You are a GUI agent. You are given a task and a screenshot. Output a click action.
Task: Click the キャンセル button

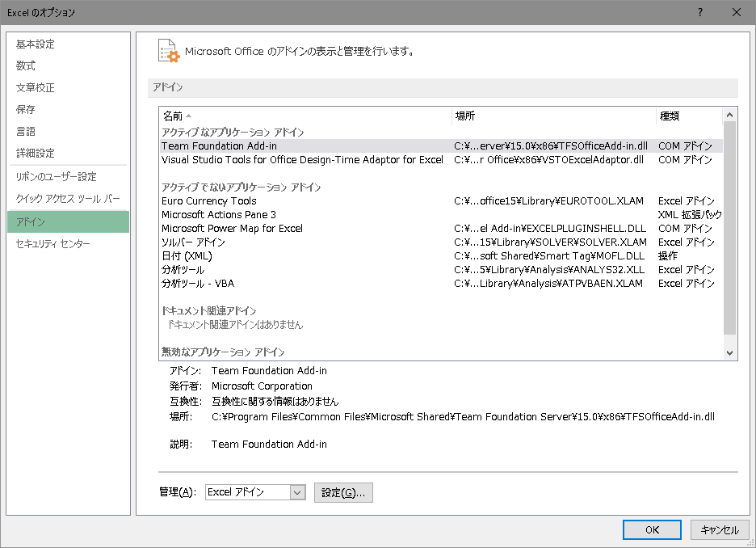[720, 529]
